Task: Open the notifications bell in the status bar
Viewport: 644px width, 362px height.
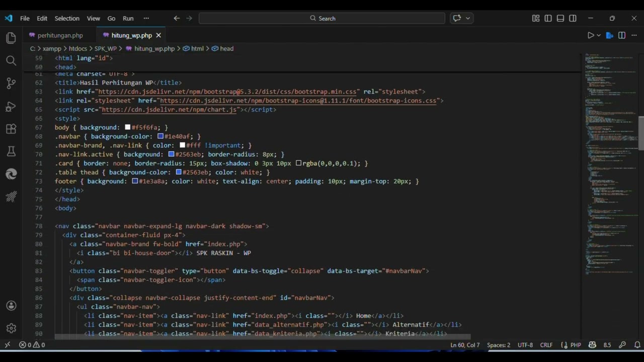Action: (x=637, y=345)
